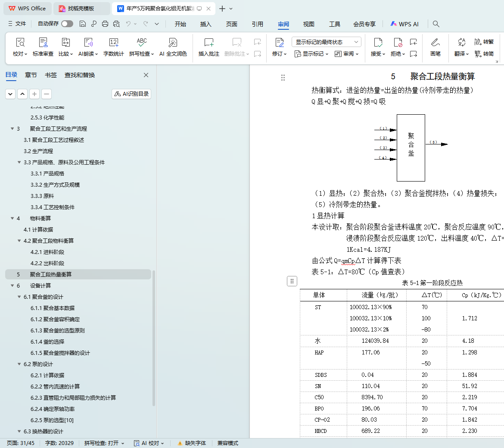
Task: Click the AI识别目录 button
Action: (131, 94)
